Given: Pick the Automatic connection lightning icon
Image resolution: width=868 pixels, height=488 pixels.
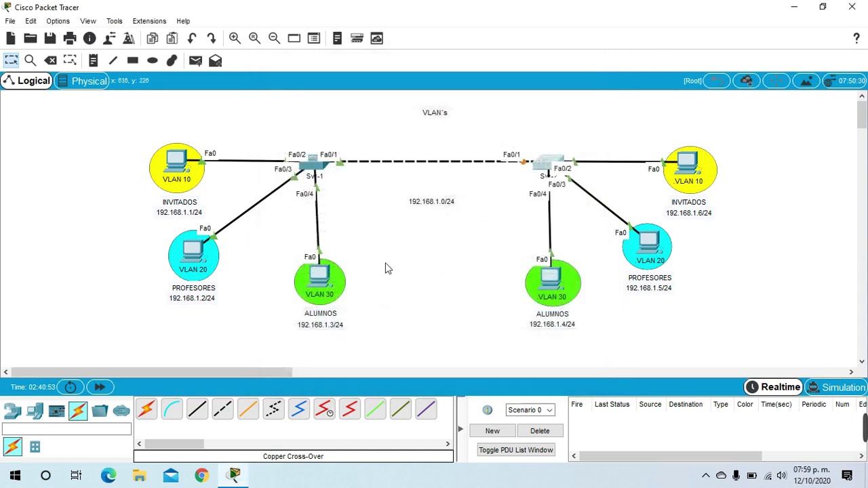Looking at the screenshot, I should pyautogui.click(x=146, y=409).
